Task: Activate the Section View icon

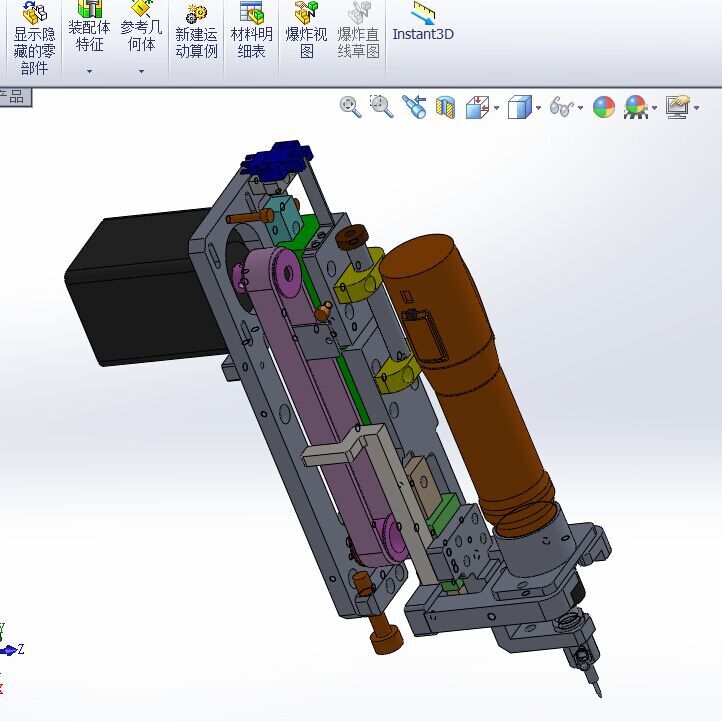Action: [445, 107]
